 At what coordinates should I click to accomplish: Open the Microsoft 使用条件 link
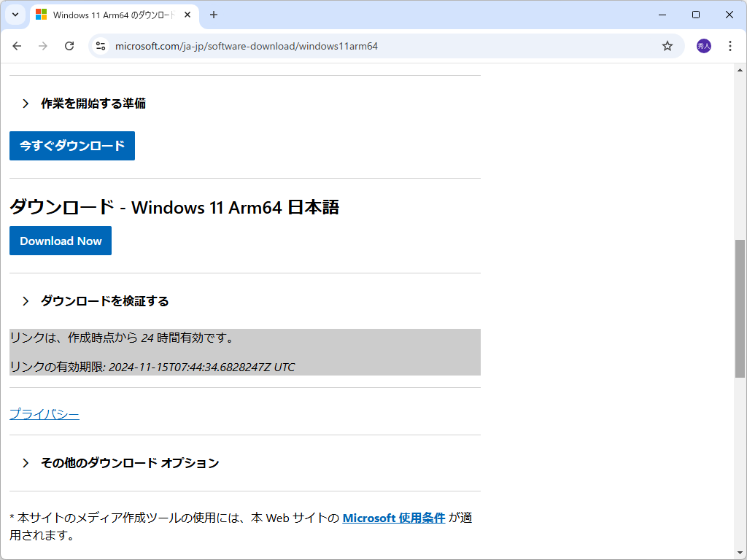pos(394,518)
